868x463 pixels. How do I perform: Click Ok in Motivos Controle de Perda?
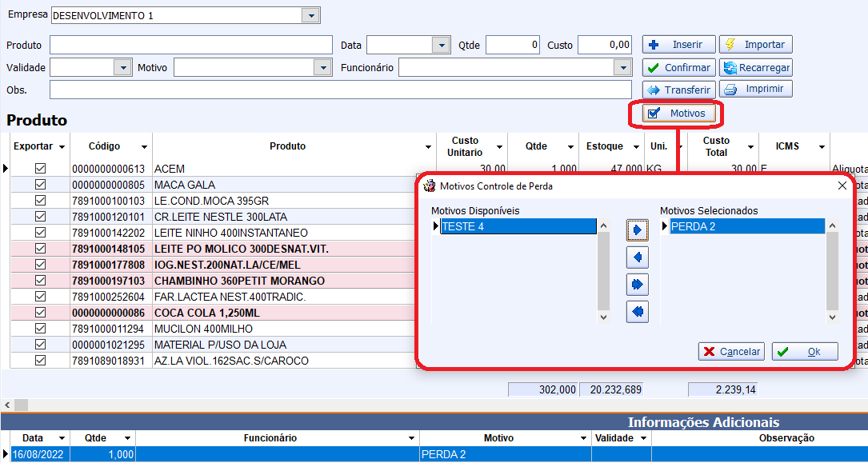tap(805, 352)
